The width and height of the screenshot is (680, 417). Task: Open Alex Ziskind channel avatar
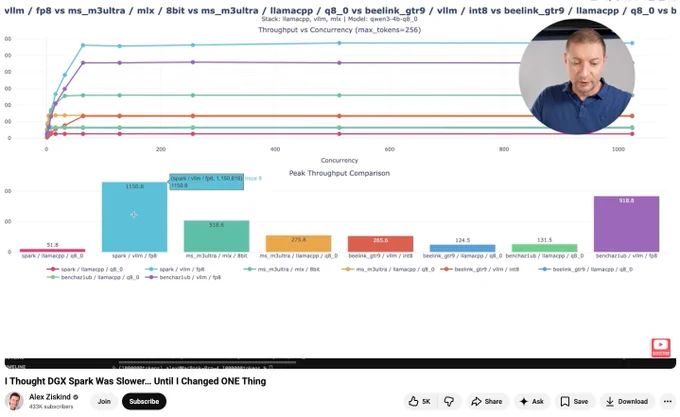pyautogui.click(x=14, y=401)
